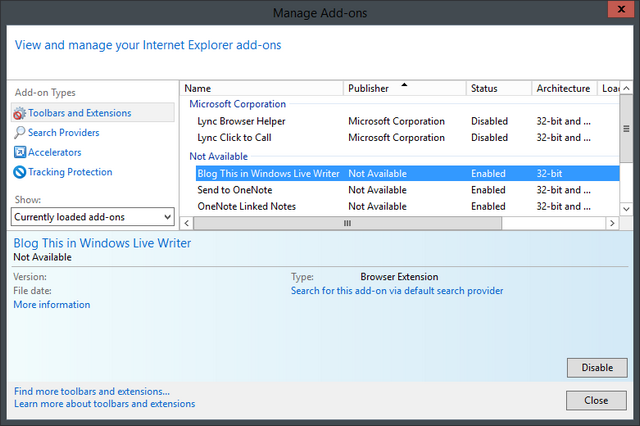Open the More information link

[52, 304]
